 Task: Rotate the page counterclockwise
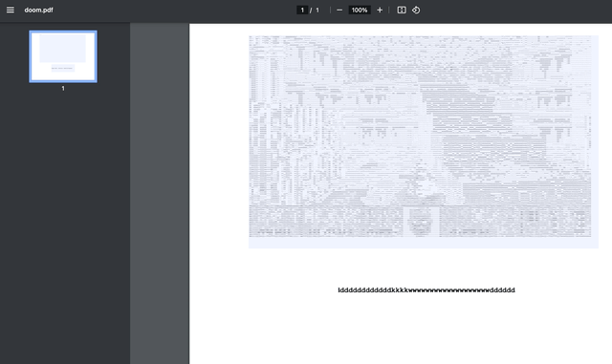pos(416,11)
